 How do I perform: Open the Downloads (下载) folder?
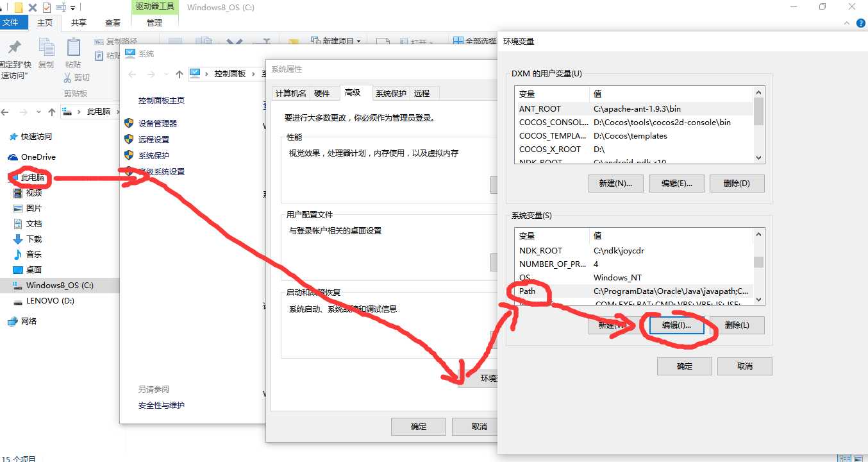click(x=34, y=239)
